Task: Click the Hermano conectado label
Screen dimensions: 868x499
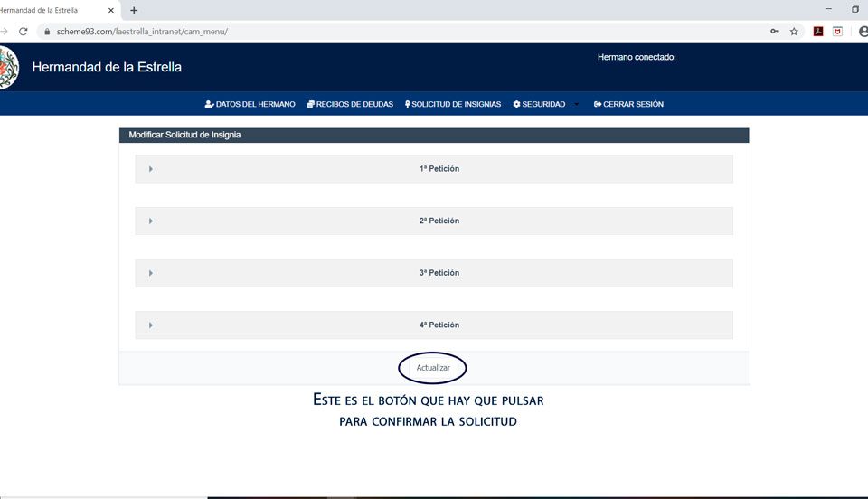Action: tap(637, 57)
